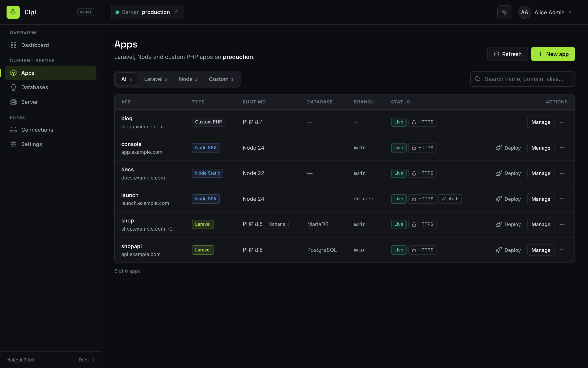Deploy the shopapi app

[508, 250]
